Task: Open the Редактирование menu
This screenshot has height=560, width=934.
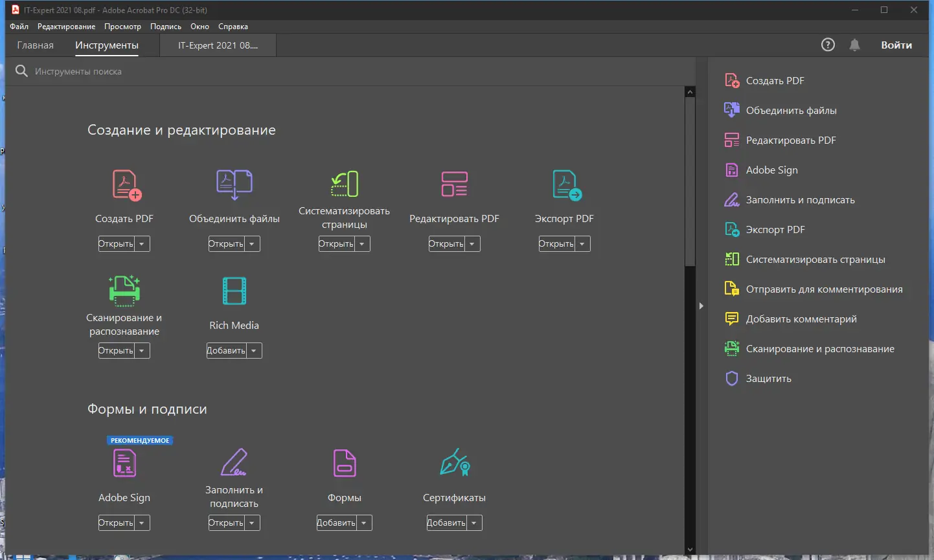Action: (x=67, y=27)
